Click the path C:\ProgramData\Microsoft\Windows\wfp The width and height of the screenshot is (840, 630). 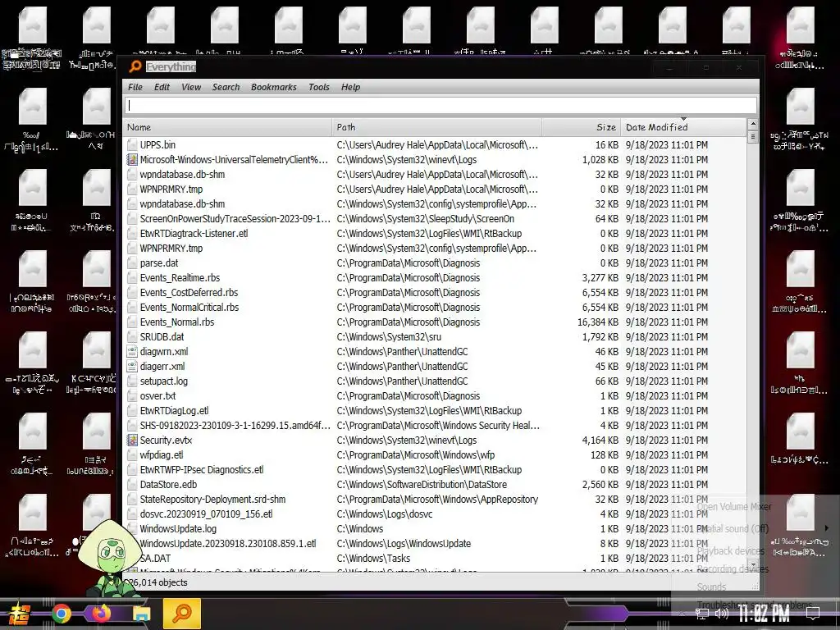click(x=415, y=454)
